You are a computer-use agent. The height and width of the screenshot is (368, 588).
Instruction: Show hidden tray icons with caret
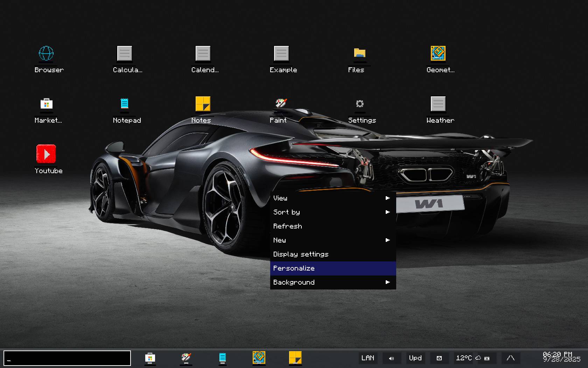(510, 358)
